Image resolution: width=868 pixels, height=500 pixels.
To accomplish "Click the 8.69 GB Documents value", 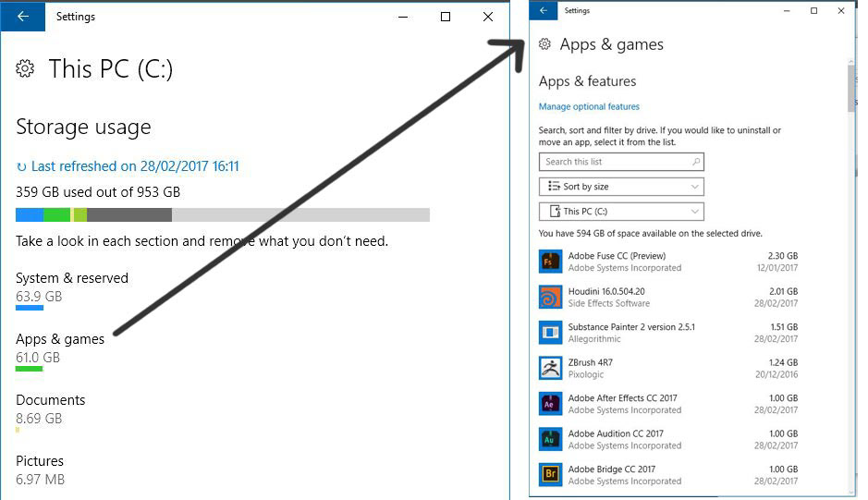I will tap(39, 418).
